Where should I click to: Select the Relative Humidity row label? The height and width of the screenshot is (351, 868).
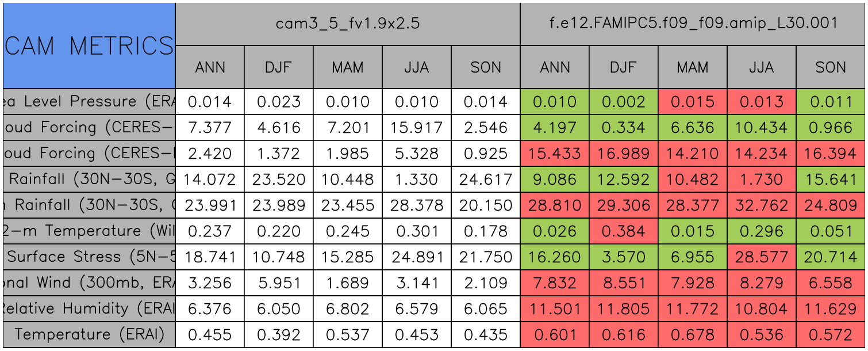pyautogui.click(x=89, y=308)
